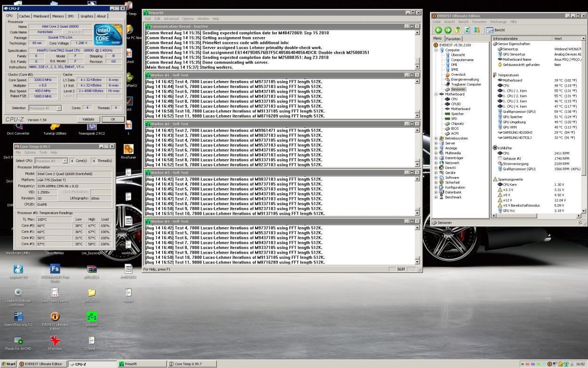Switch to Mainboard tab in CPU-Z
This screenshot has width=588, height=368.
tap(41, 16)
